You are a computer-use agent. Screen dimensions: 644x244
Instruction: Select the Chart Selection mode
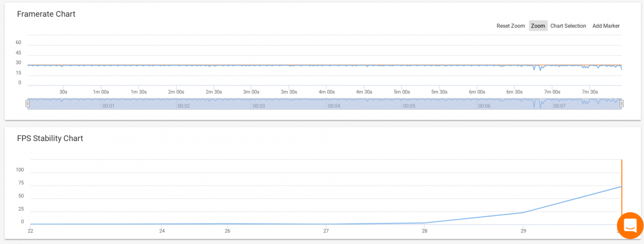tap(568, 26)
